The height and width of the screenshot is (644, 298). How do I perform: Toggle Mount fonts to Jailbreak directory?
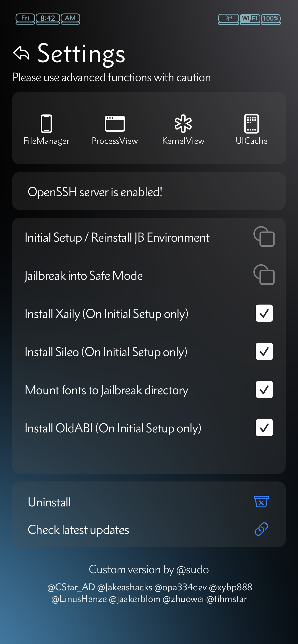tap(264, 390)
